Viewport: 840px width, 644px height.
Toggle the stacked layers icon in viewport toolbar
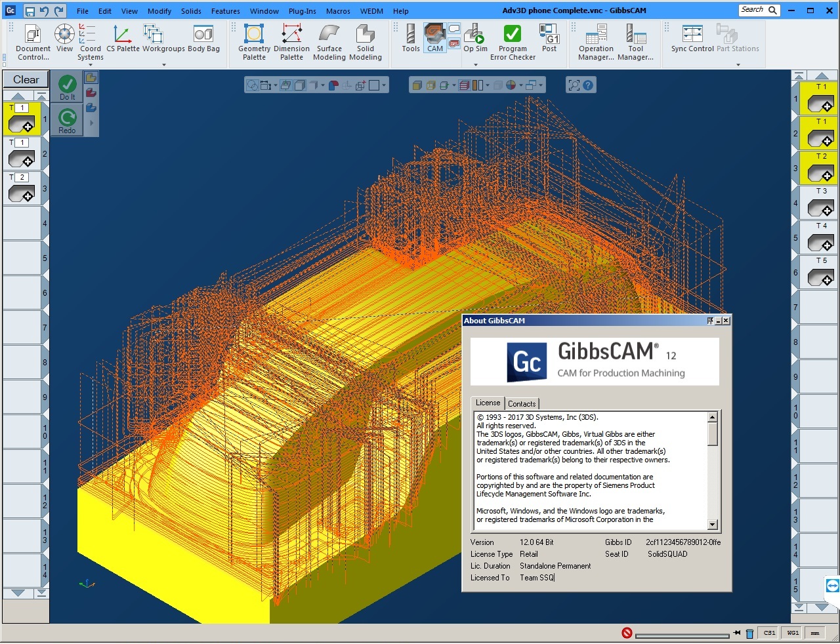(x=465, y=85)
